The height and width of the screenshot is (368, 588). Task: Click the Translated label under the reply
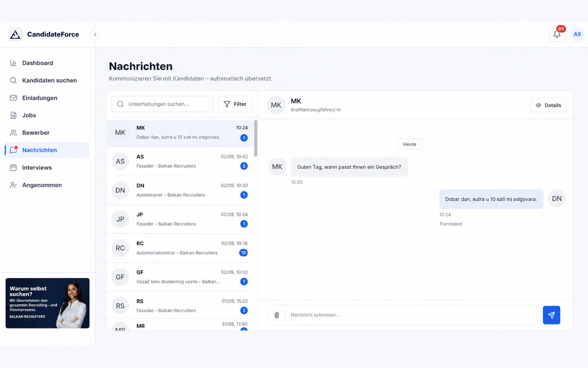tap(450, 224)
